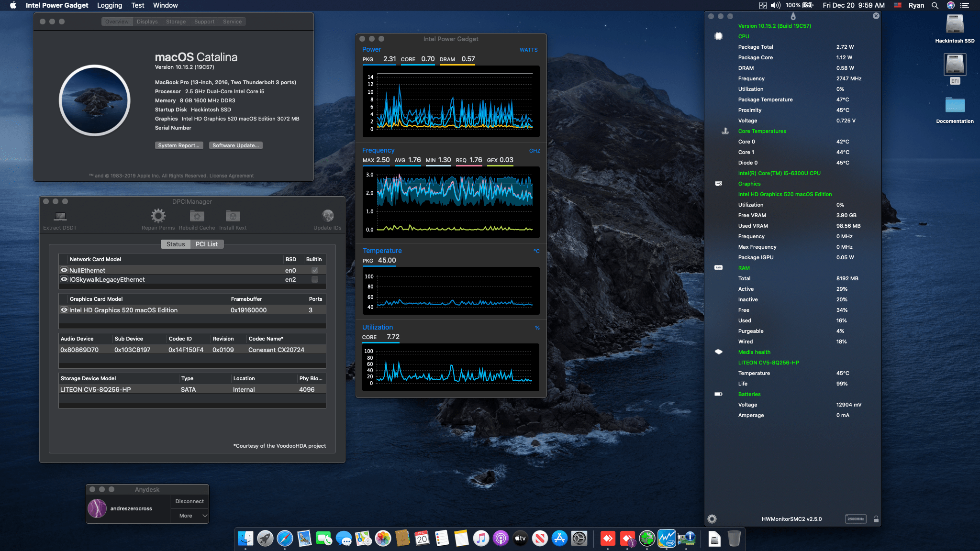Launch Safari from the Dock

285,539
